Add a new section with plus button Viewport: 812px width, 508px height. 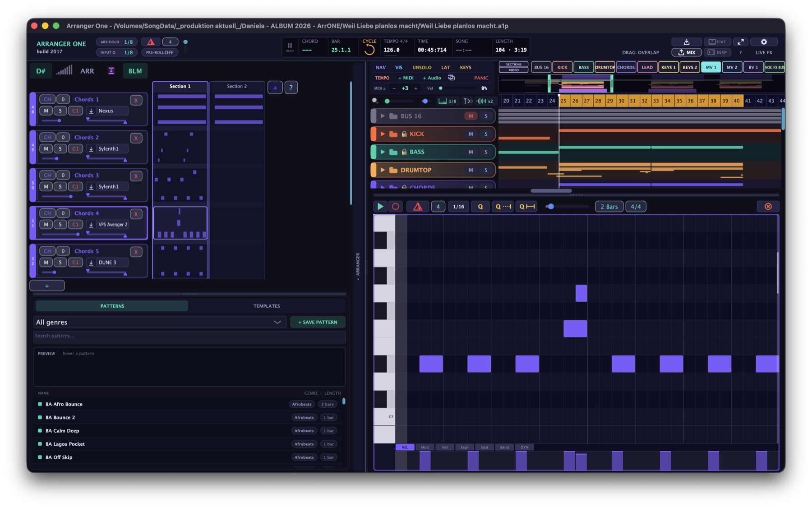(275, 88)
